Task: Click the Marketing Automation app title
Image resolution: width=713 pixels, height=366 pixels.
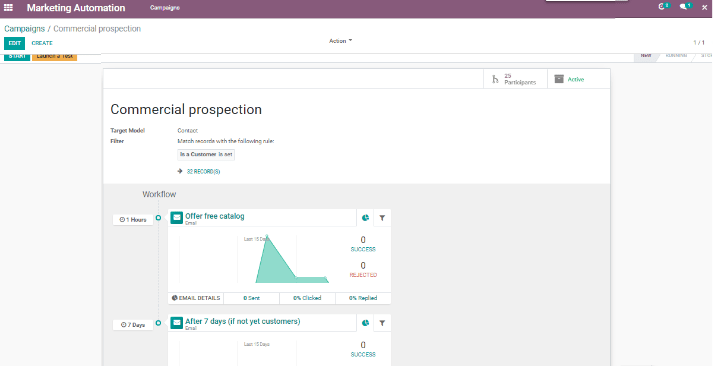Action: [x=76, y=8]
